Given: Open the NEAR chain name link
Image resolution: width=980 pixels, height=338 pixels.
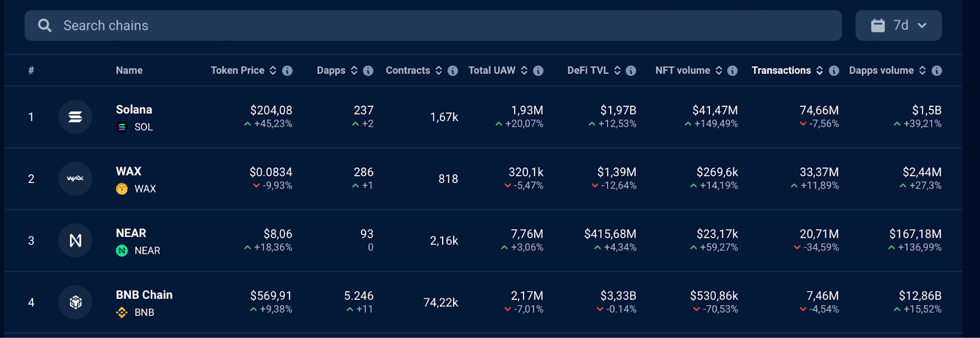Looking at the screenshot, I should pos(131,233).
